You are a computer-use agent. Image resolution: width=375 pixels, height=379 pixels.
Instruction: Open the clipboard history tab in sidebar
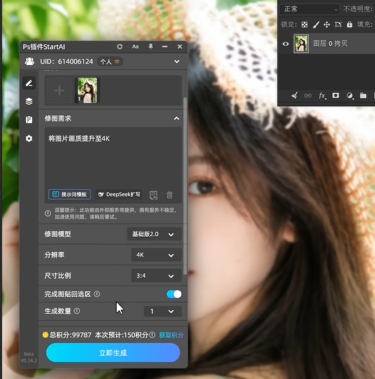point(29,120)
